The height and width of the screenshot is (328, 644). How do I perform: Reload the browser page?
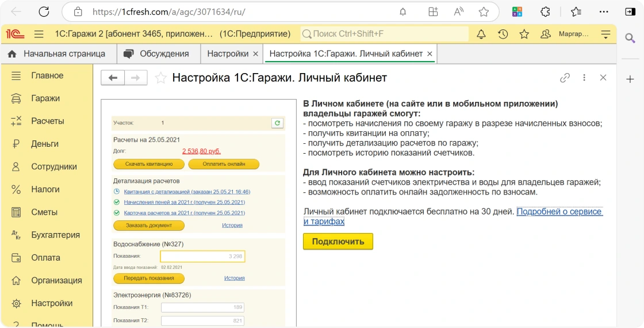coord(44,12)
